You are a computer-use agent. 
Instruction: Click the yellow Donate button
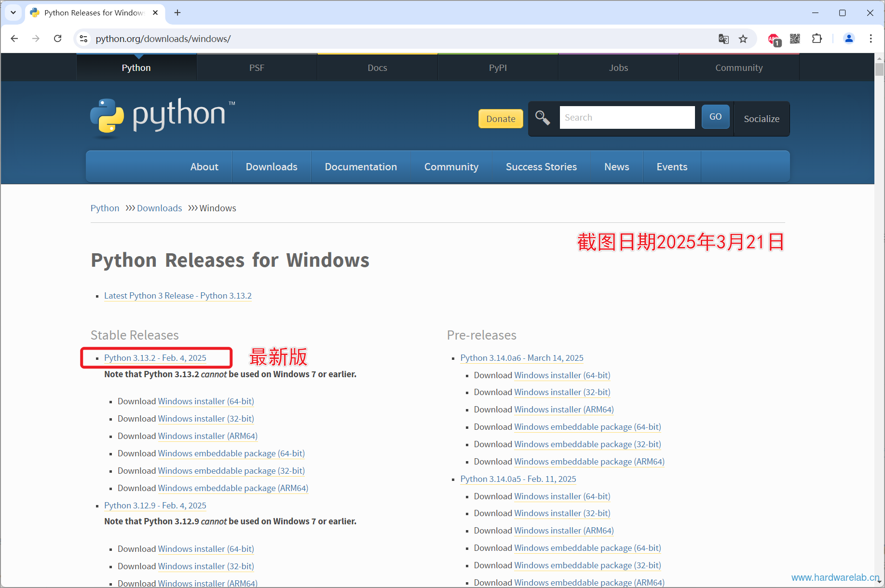501,119
